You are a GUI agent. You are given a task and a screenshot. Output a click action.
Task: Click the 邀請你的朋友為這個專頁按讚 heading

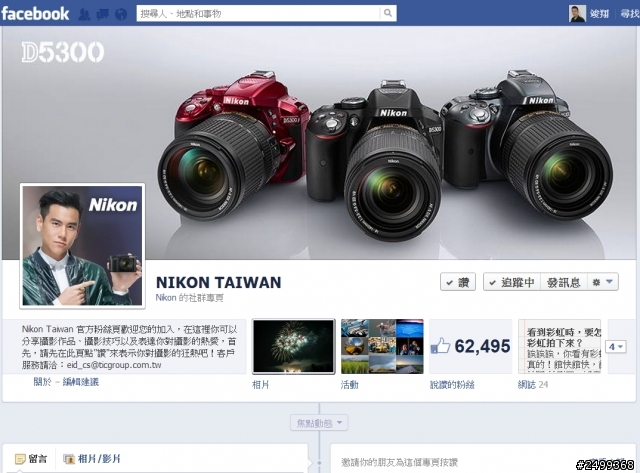[400, 462]
